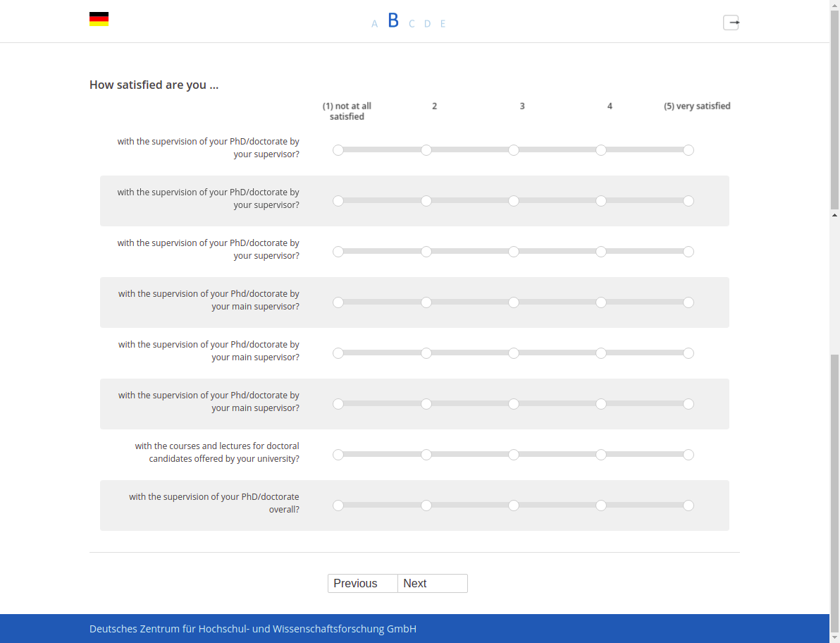840x643 pixels.
Task: Select rating 3 for supervision overall
Action: 513,506
